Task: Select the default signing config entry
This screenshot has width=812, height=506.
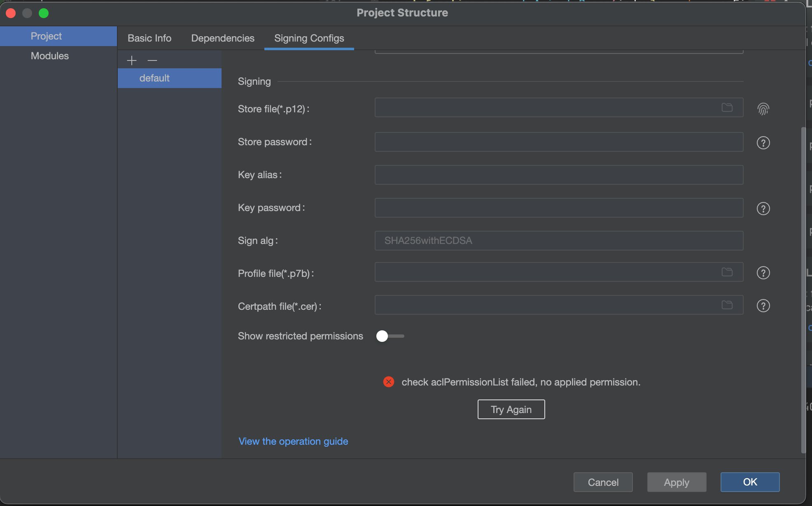Action: [x=170, y=78]
